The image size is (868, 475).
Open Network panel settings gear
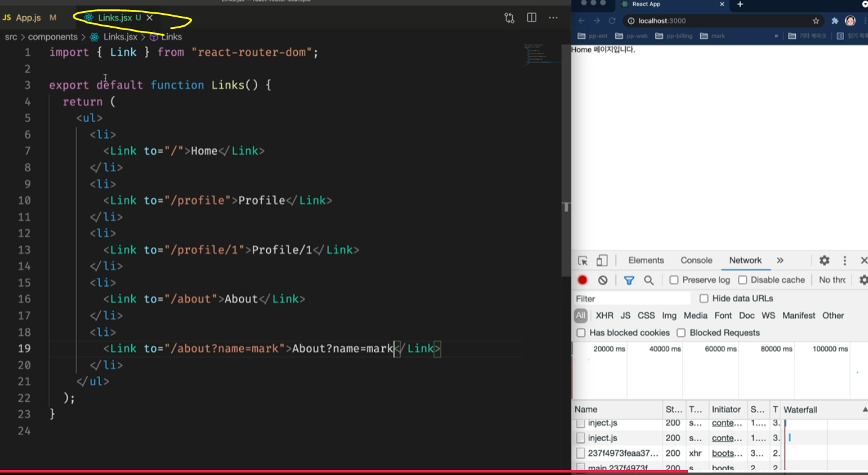point(863,280)
